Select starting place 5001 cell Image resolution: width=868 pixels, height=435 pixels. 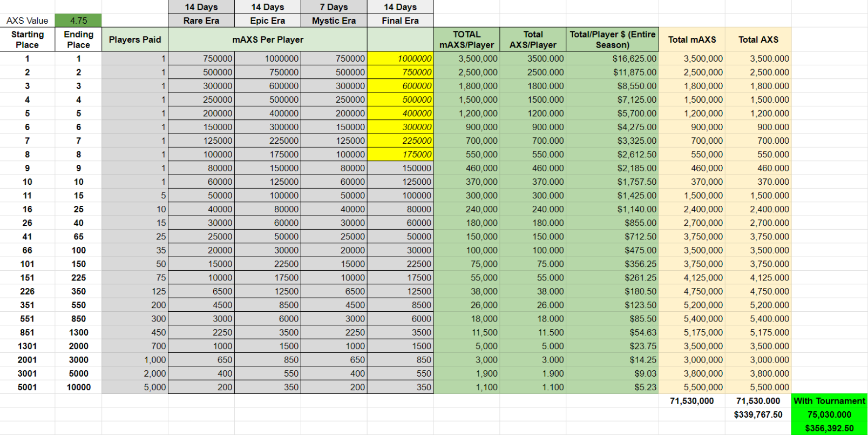coord(28,387)
